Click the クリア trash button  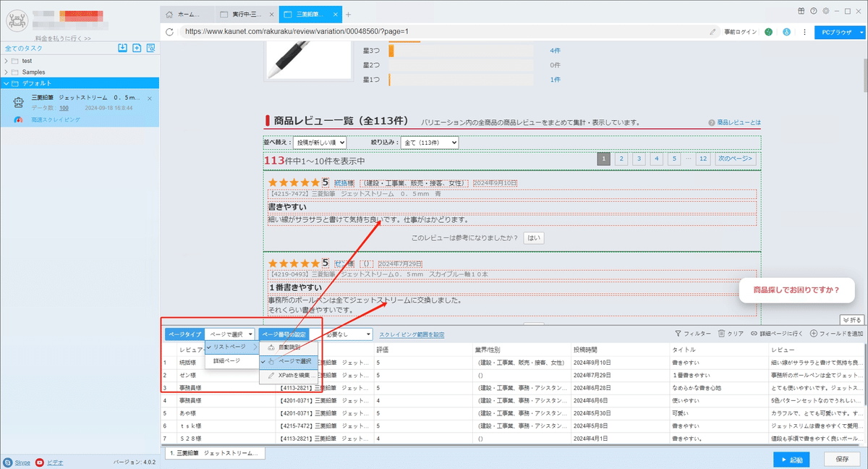(x=731, y=334)
